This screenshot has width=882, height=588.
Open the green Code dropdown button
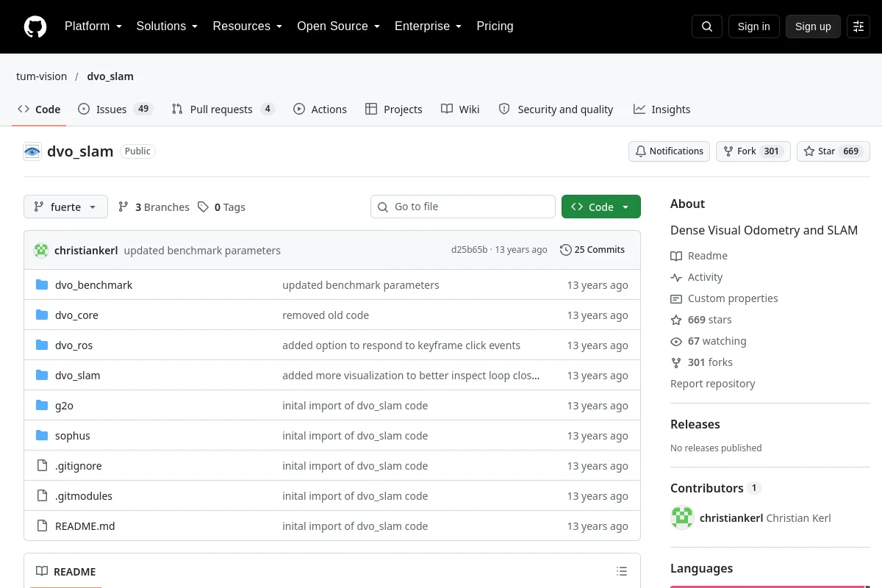[x=601, y=207]
